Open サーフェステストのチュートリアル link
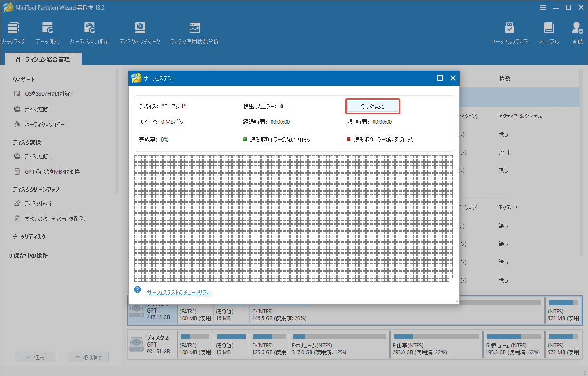The width and height of the screenshot is (588, 376). pos(179,292)
